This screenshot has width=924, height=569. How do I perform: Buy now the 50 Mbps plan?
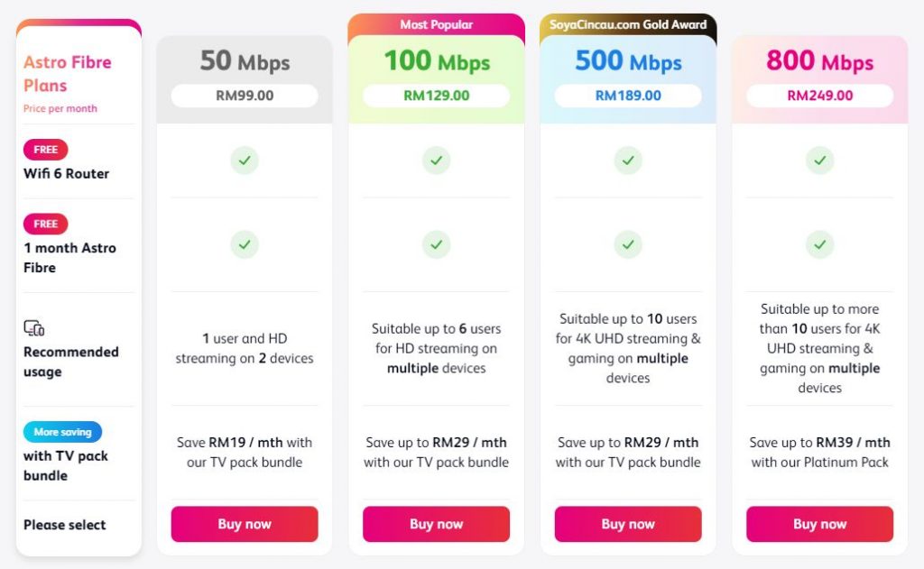(245, 524)
